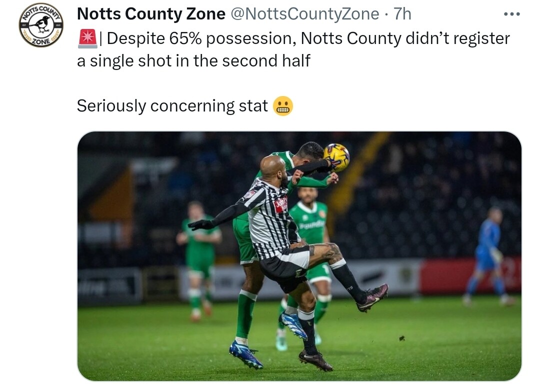This screenshot has width=540, height=392.
Task: Open the three-dot more options menu
Action: [512, 14]
